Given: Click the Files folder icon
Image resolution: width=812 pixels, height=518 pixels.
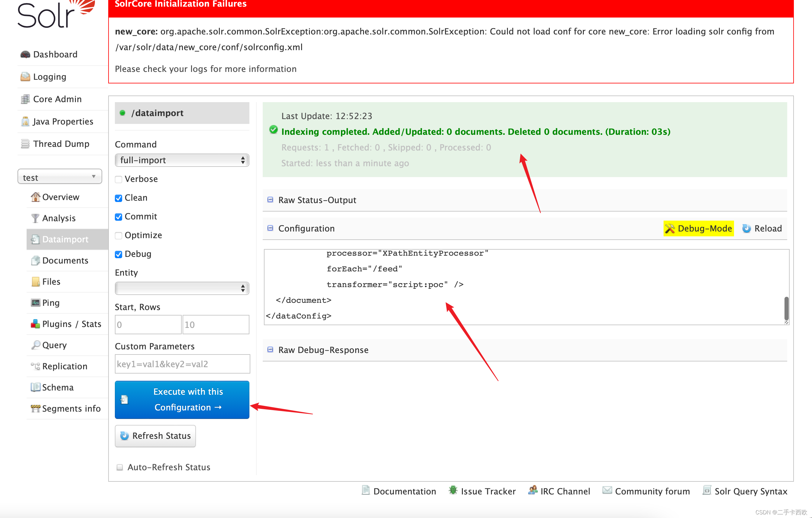Looking at the screenshot, I should tap(35, 282).
